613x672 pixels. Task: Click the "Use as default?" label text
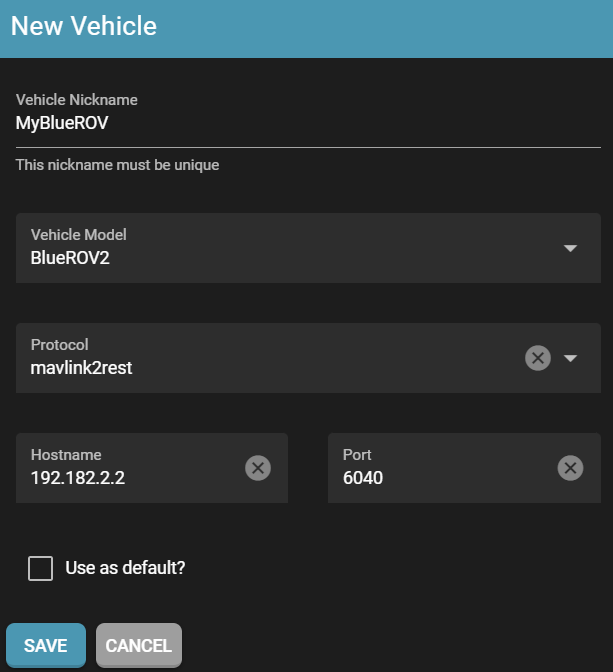(x=125, y=568)
